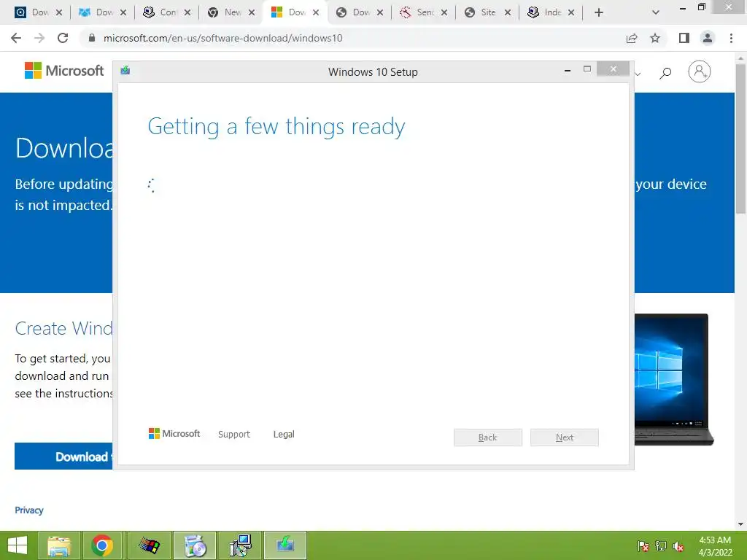Viewport: 747px width, 560px height.
Task: Bookmark this page with the star
Action: click(655, 38)
